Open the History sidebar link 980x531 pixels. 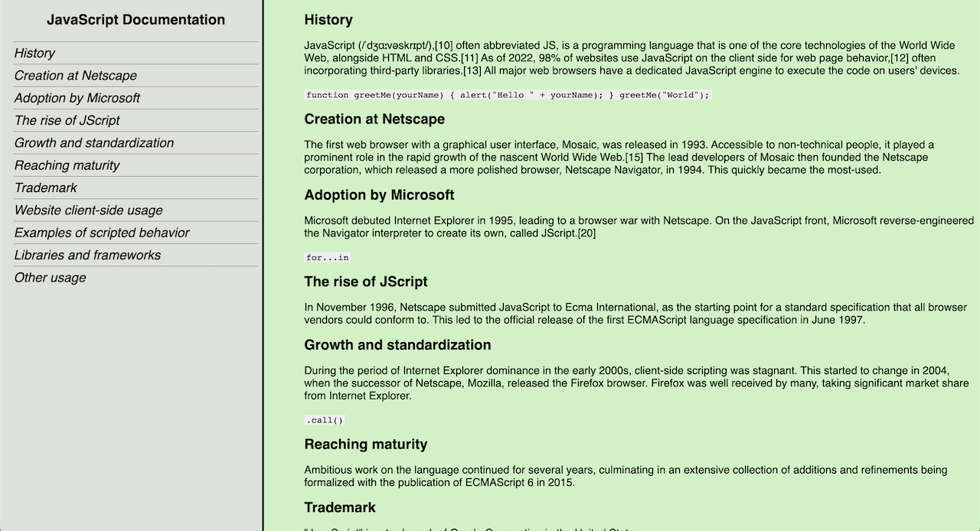click(x=34, y=53)
